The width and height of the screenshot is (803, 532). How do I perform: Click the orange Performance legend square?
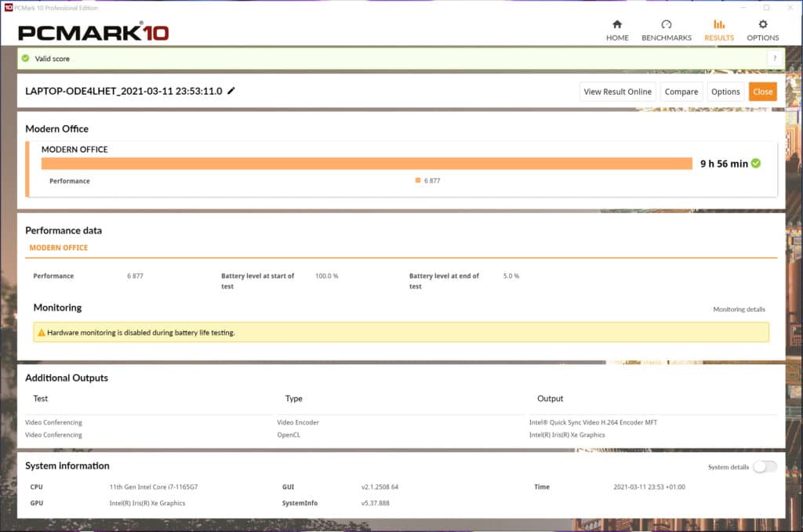pos(418,180)
